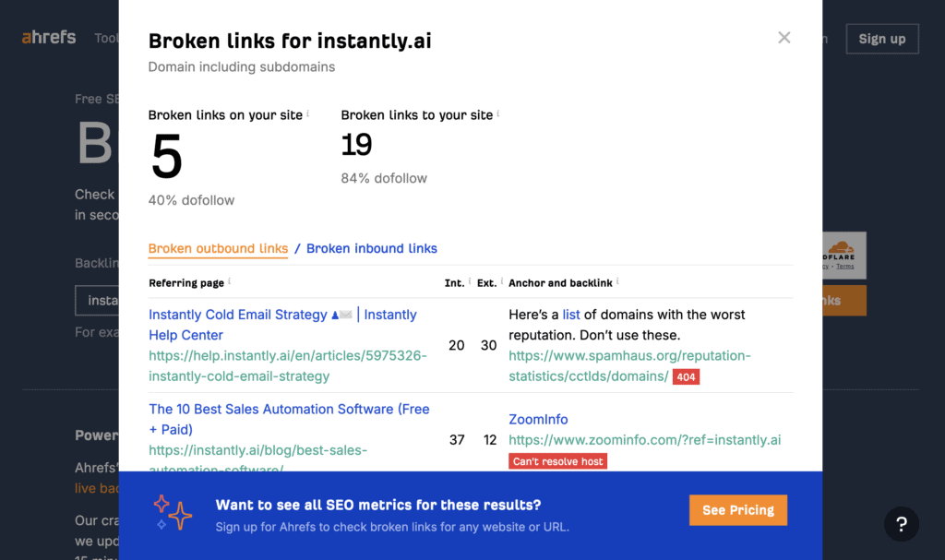Click info icon next to Ext. column

pos(501,282)
